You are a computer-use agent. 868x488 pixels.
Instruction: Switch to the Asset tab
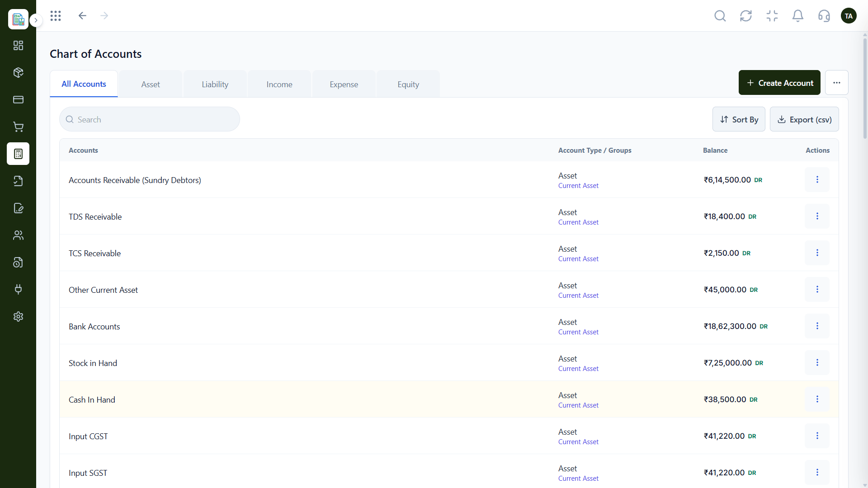coord(151,84)
